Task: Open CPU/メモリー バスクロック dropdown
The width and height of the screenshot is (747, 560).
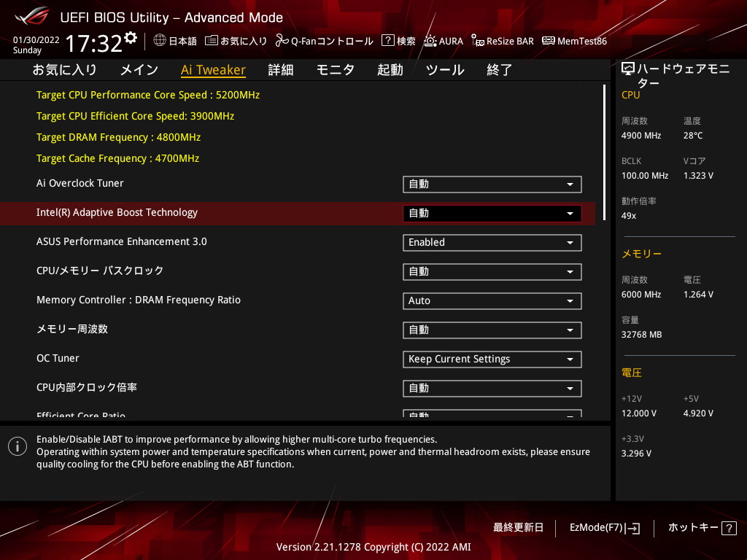Action: click(492, 271)
